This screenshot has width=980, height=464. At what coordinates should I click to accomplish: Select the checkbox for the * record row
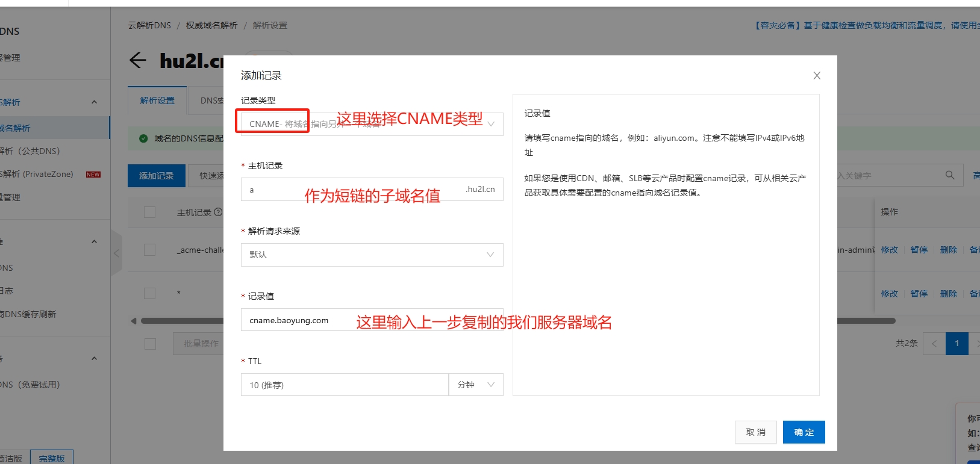click(150, 293)
